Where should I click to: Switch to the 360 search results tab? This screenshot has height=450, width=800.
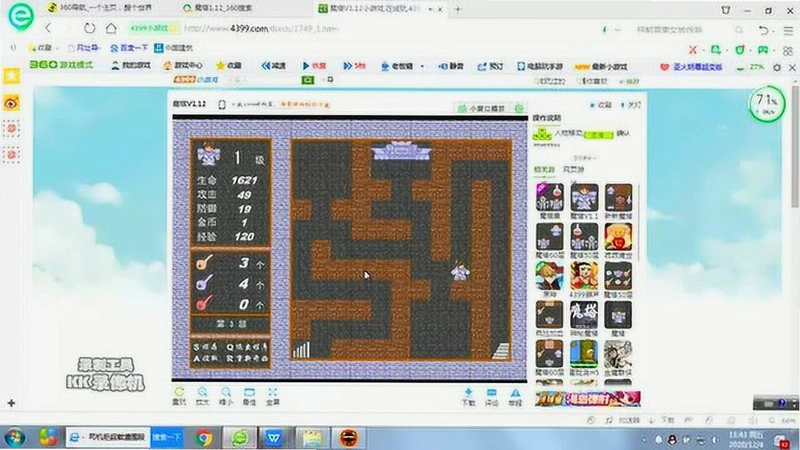[x=219, y=8]
